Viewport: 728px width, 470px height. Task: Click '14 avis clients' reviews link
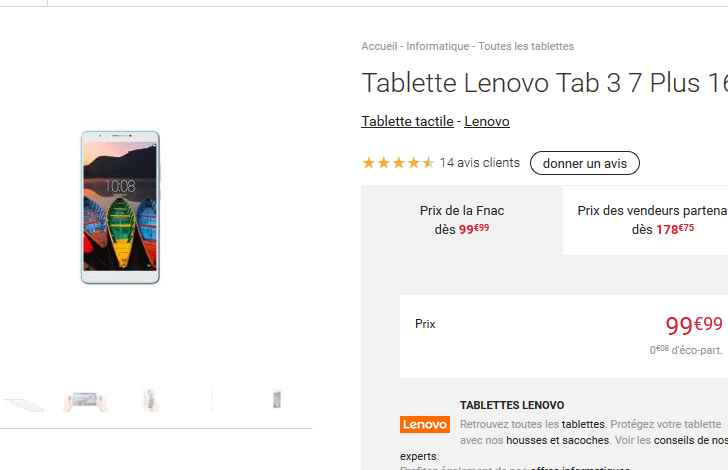[x=480, y=163]
